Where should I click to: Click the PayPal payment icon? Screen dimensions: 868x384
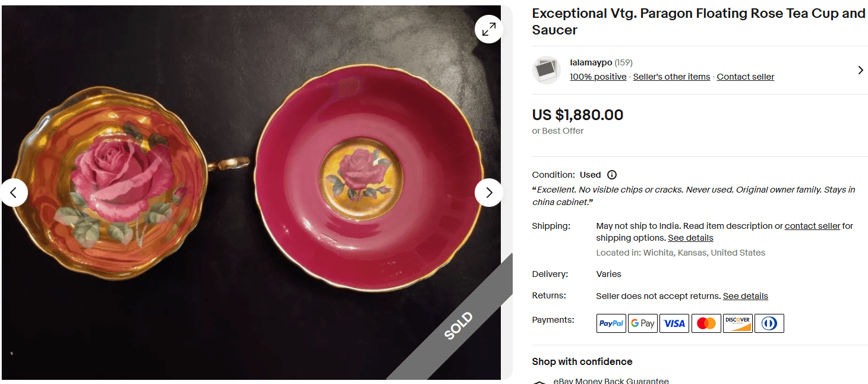click(611, 323)
